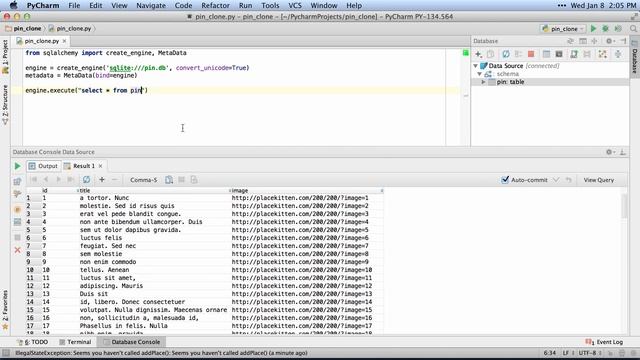Open the Structure side tool tab
The image size is (640, 360).
click(5, 105)
